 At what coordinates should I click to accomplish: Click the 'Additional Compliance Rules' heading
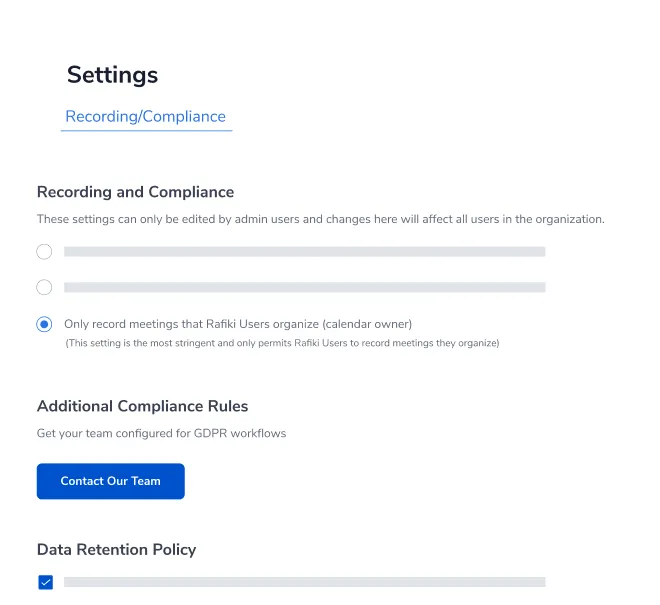point(143,406)
